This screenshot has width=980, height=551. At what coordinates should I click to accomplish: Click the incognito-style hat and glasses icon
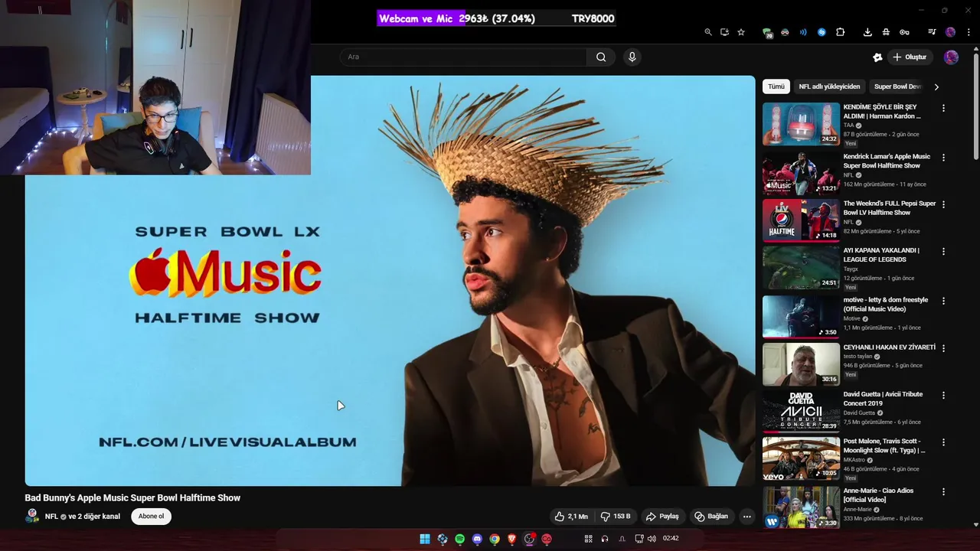[886, 32]
